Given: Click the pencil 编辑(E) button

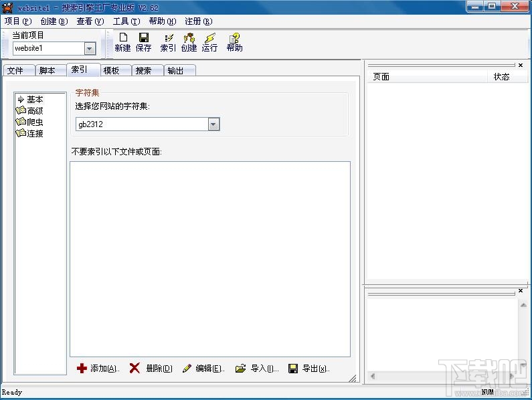Looking at the screenshot, I should (x=203, y=369).
